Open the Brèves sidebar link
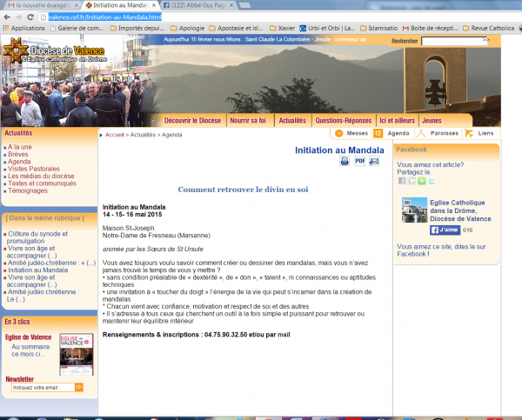 pyautogui.click(x=18, y=155)
